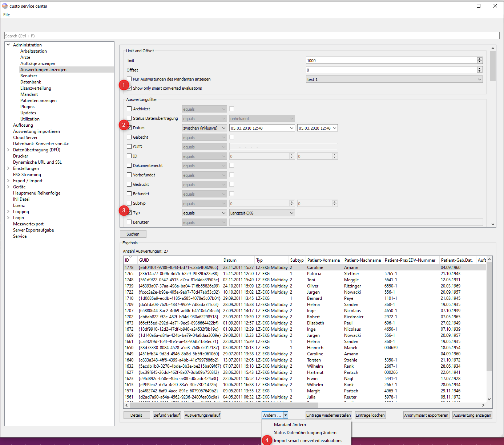Click the 'Anonymisiert exportieren' button

click(426, 415)
